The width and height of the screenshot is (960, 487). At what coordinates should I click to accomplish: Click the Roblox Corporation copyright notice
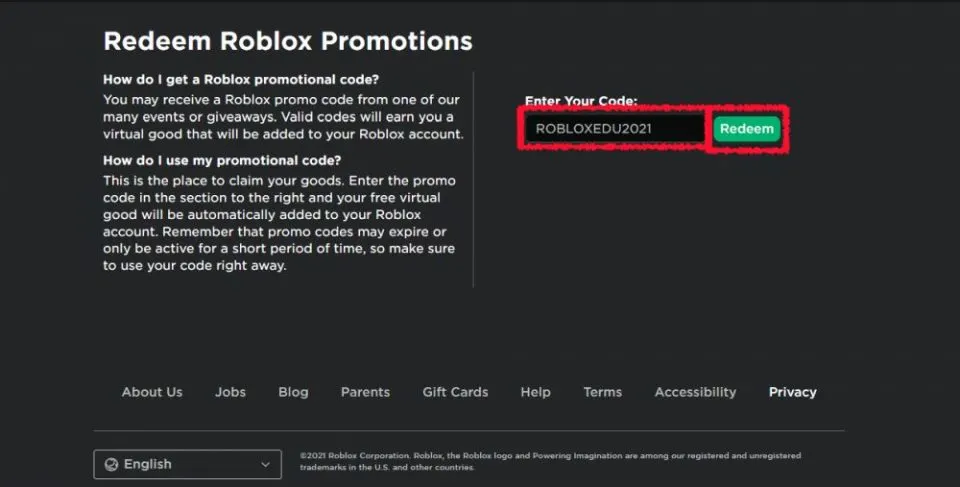coord(550,460)
